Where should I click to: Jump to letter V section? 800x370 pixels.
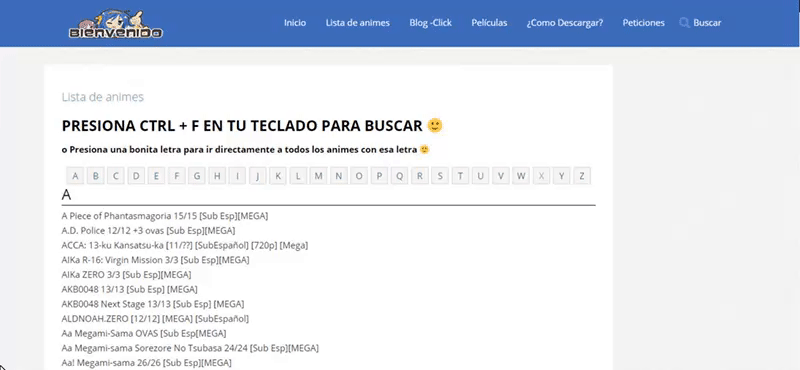pyautogui.click(x=501, y=176)
